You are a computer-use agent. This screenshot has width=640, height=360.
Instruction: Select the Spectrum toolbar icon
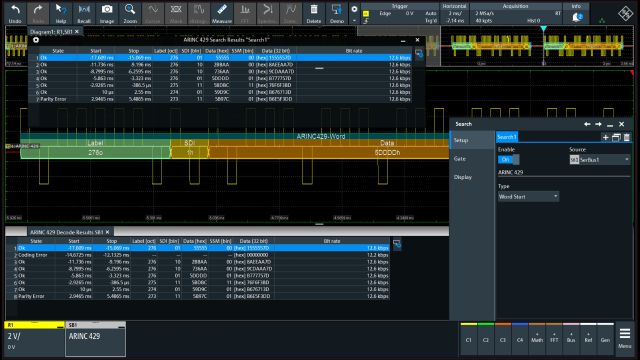coord(268,13)
